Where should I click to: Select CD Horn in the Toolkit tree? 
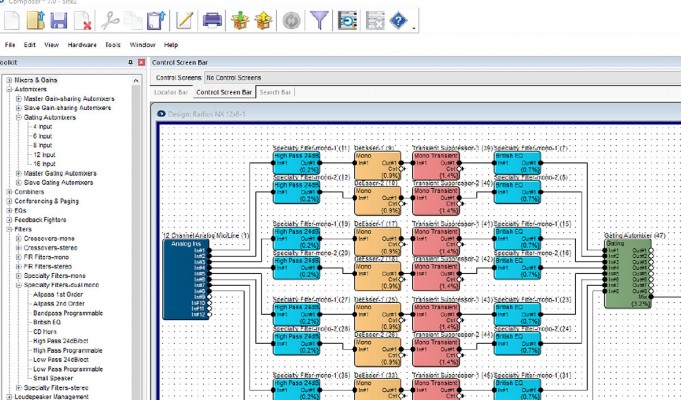(45, 331)
